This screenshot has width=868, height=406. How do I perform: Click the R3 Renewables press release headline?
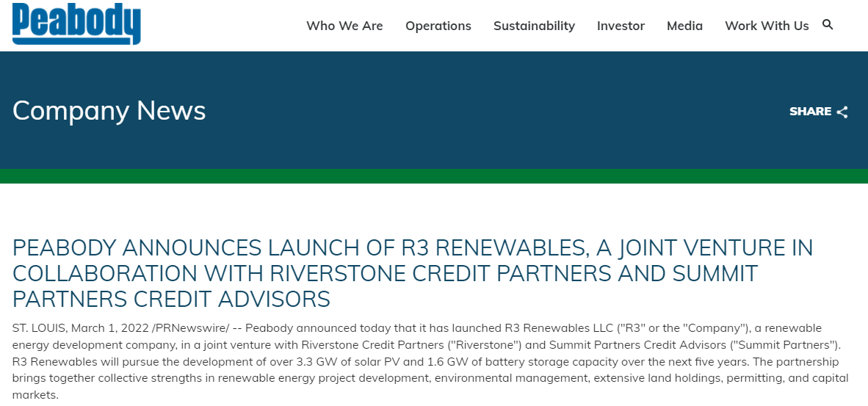coord(413,273)
